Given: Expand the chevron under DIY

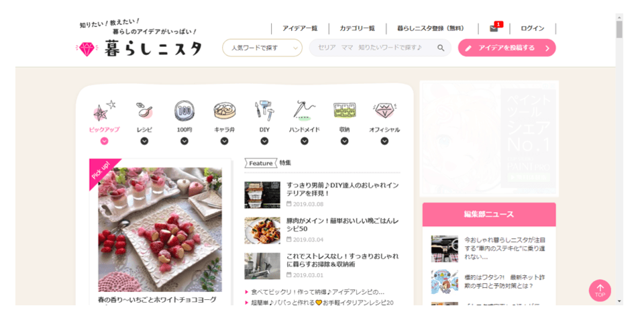Looking at the screenshot, I should (264, 141).
